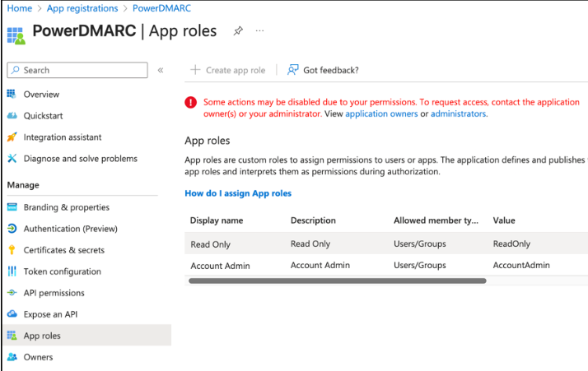Click Value column header
This screenshot has width=588, height=371.
[x=504, y=220]
